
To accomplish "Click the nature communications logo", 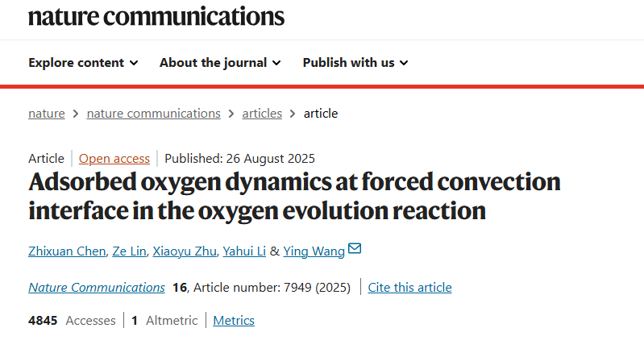I will click(156, 15).
